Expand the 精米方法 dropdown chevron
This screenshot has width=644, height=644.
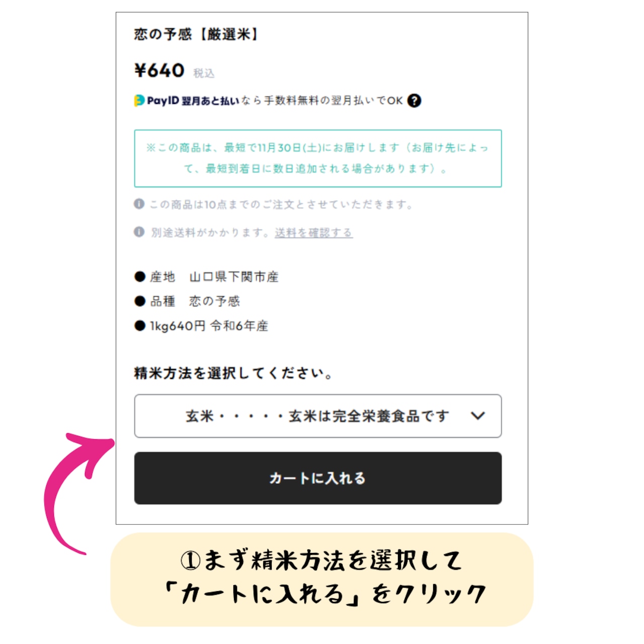click(478, 416)
